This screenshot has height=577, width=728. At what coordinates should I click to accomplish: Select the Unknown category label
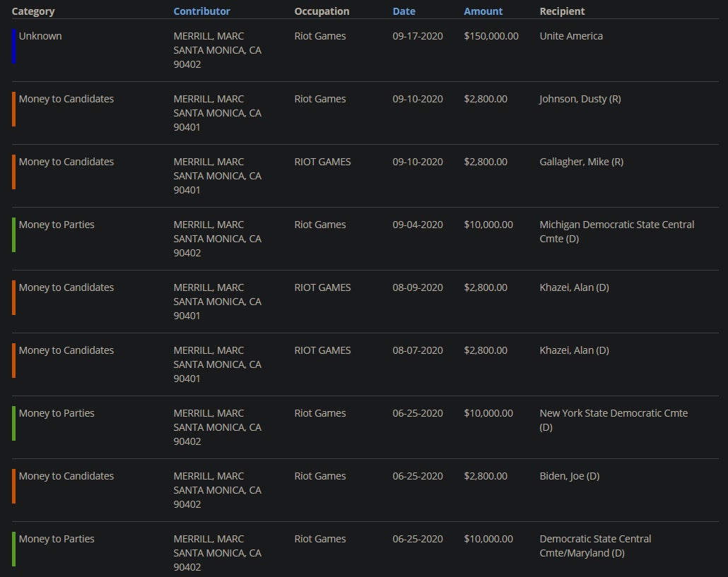tap(40, 36)
